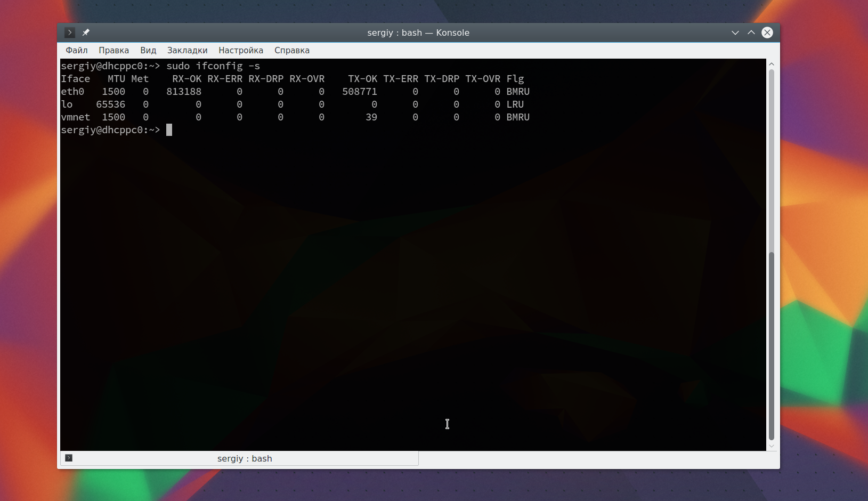Minimize the Konsole window
868x501 pixels.
pyautogui.click(x=735, y=33)
